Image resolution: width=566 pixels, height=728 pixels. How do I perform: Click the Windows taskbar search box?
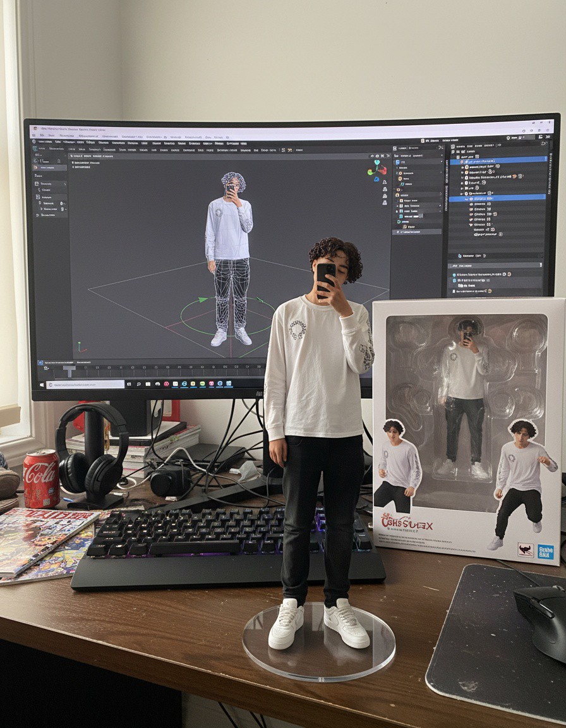pyautogui.click(x=85, y=384)
